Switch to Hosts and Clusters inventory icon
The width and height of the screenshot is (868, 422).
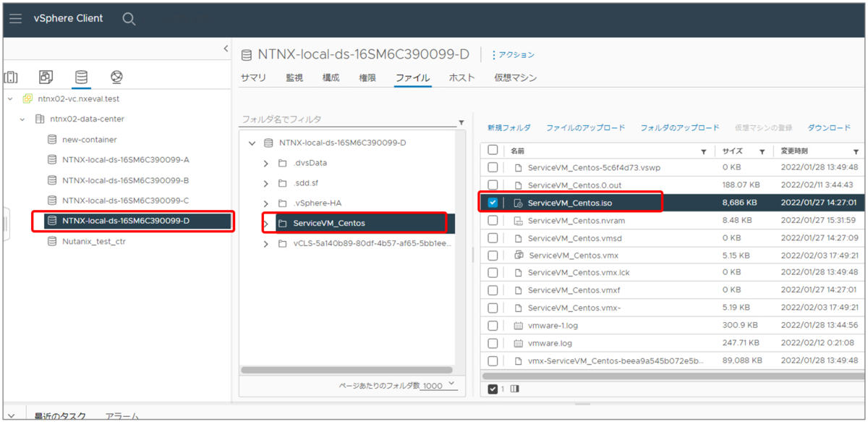(12, 77)
